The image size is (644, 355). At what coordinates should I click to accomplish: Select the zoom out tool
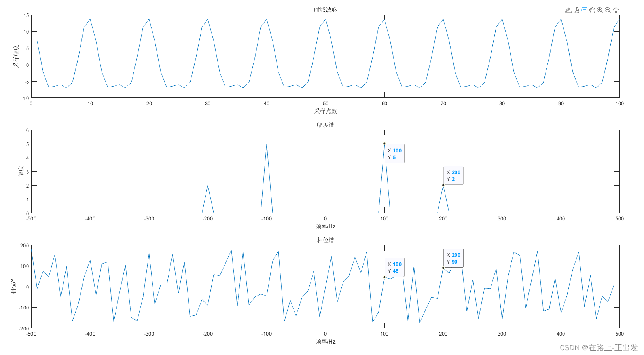tap(608, 11)
